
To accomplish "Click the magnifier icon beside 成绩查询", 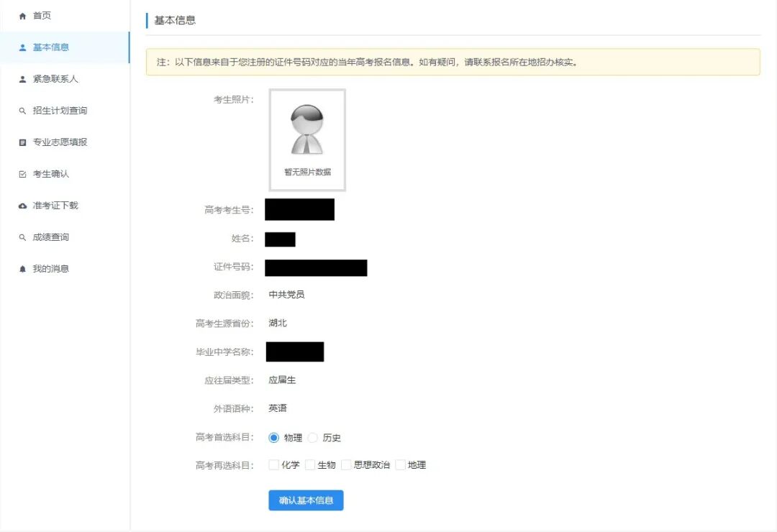I will pos(22,238).
